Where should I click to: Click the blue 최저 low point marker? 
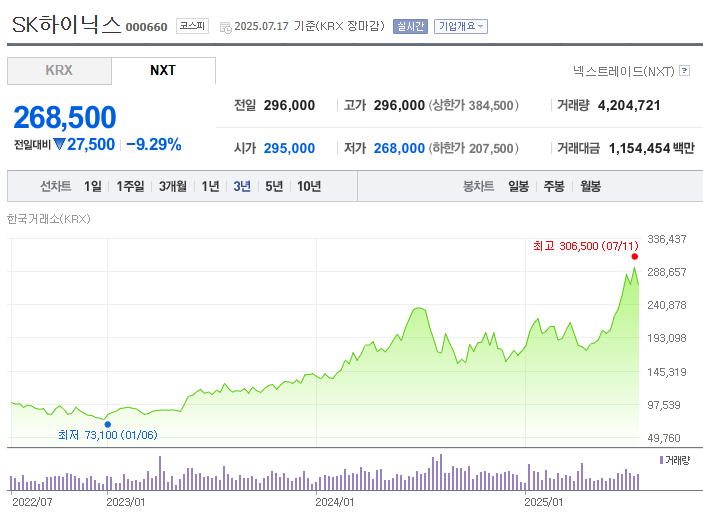point(108,424)
